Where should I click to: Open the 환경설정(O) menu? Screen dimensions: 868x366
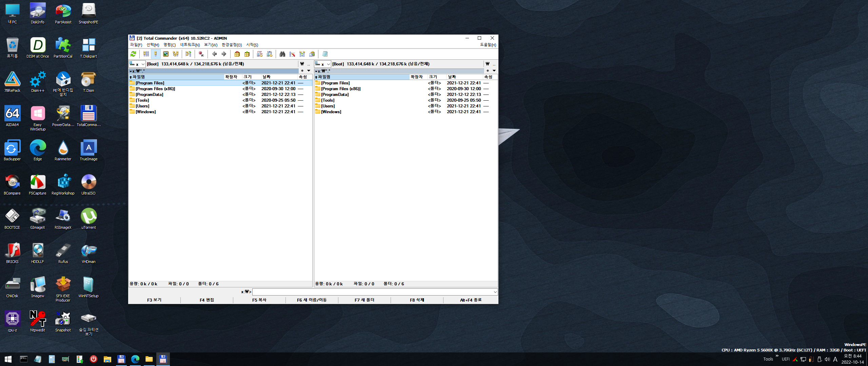click(232, 45)
